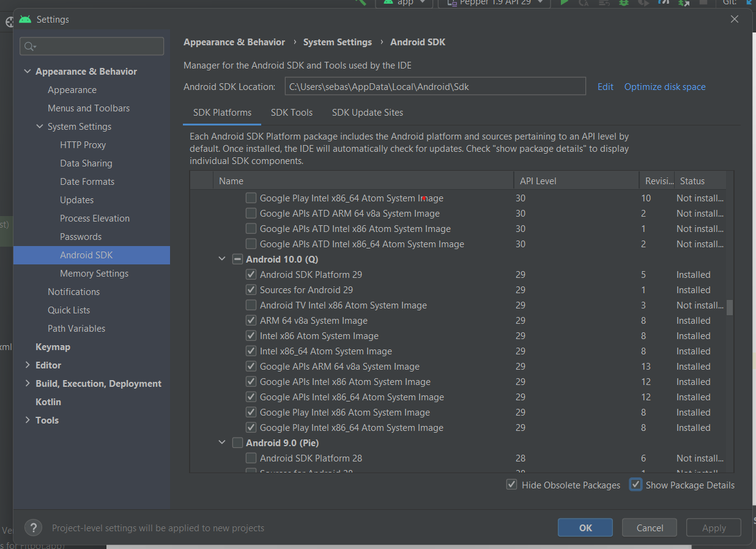
Task: Collapse the Android 9.0 (Pie) group
Action: click(222, 443)
